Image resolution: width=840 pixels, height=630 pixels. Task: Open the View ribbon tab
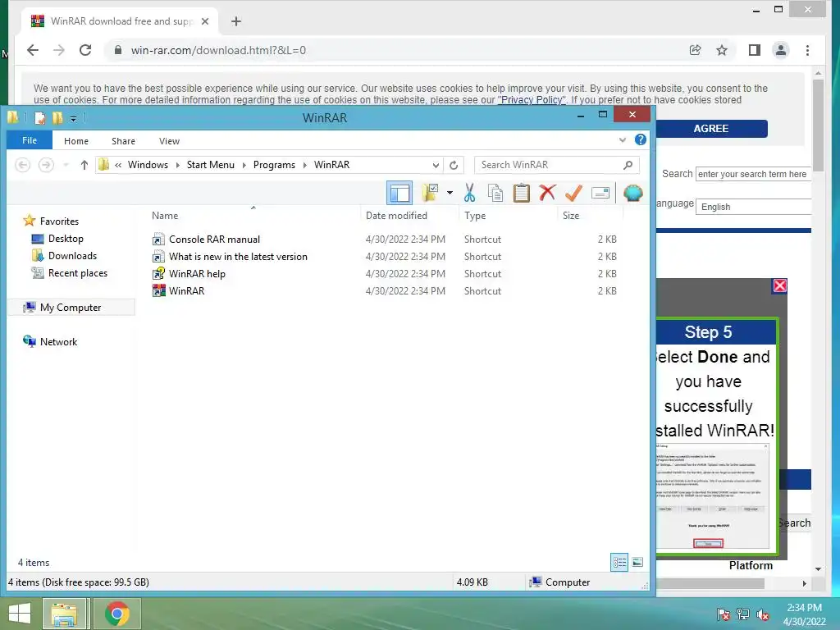point(169,141)
